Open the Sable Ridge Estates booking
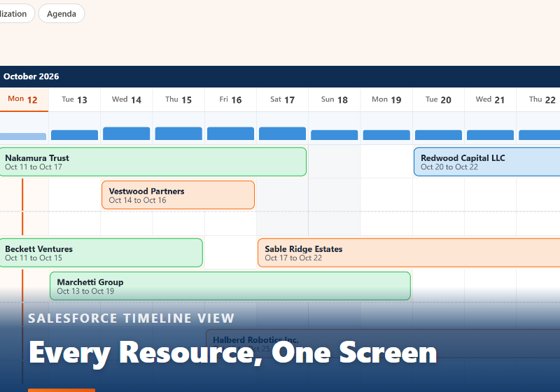 click(409, 253)
